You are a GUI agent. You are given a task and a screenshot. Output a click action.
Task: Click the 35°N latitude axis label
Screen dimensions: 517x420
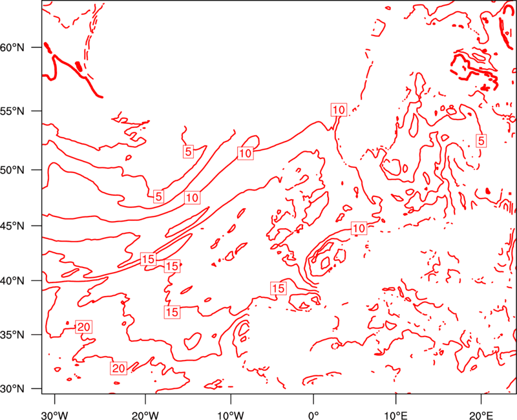tap(12, 335)
